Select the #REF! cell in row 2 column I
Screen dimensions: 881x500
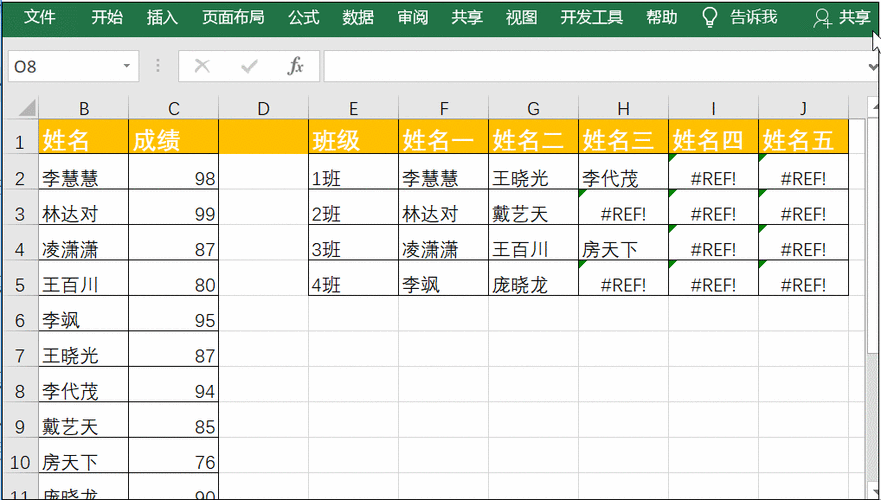click(x=713, y=172)
